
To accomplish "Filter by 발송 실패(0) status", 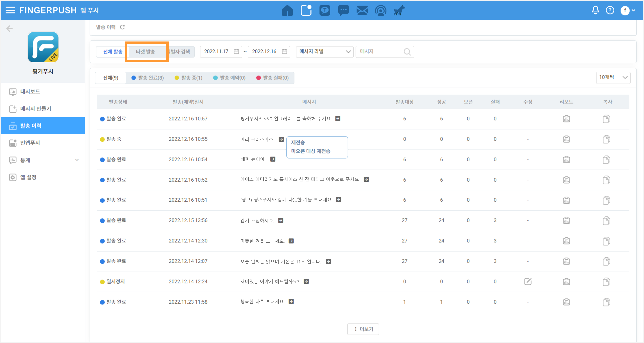I will pyautogui.click(x=273, y=78).
